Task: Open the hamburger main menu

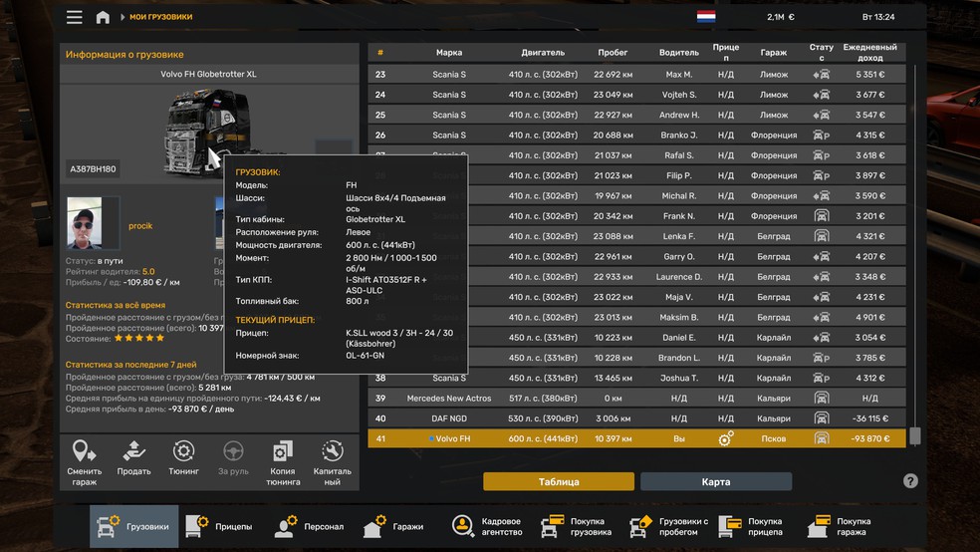Action: tap(75, 17)
